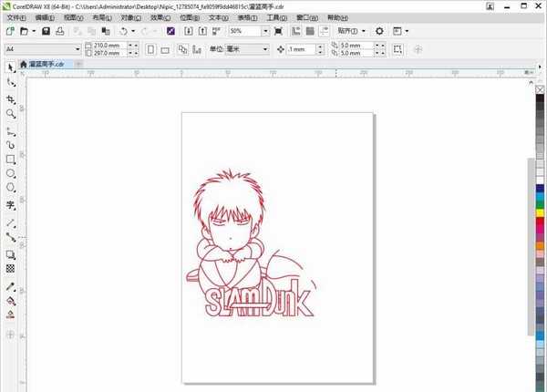Pick the yellow swatch in color palette
Image resolution: width=547 pixels, height=392 pixels.
click(540, 212)
